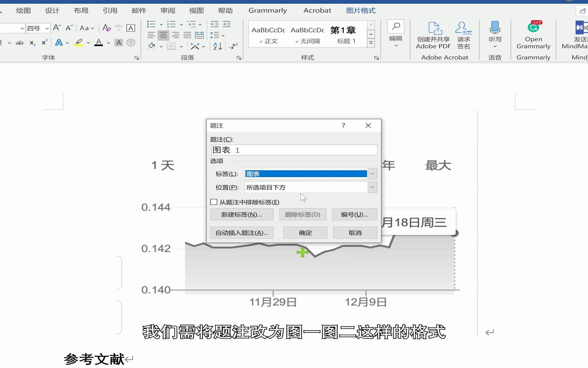Screen dimensions: 588x368
Task: Open the Change Case dropdown
Action: pyautogui.click(x=87, y=28)
